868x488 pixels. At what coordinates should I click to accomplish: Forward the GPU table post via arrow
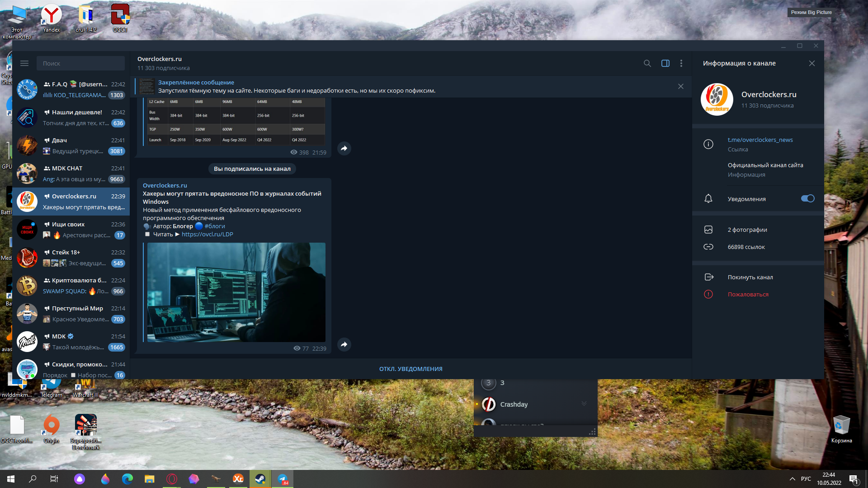tap(344, 149)
